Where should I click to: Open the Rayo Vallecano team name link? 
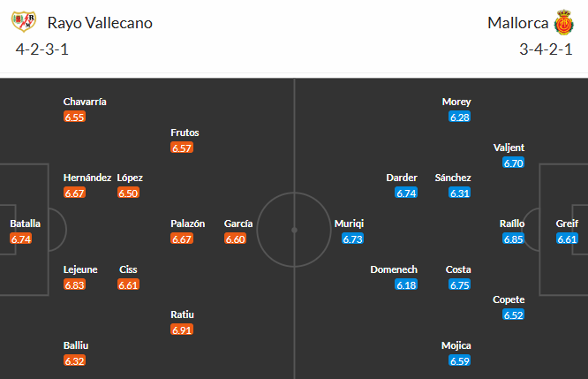coord(100,23)
